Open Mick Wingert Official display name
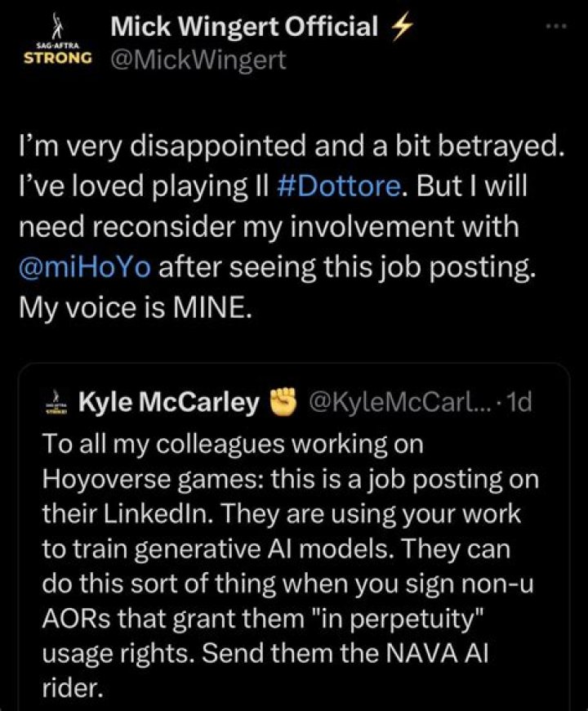588x711 pixels. click(244, 27)
